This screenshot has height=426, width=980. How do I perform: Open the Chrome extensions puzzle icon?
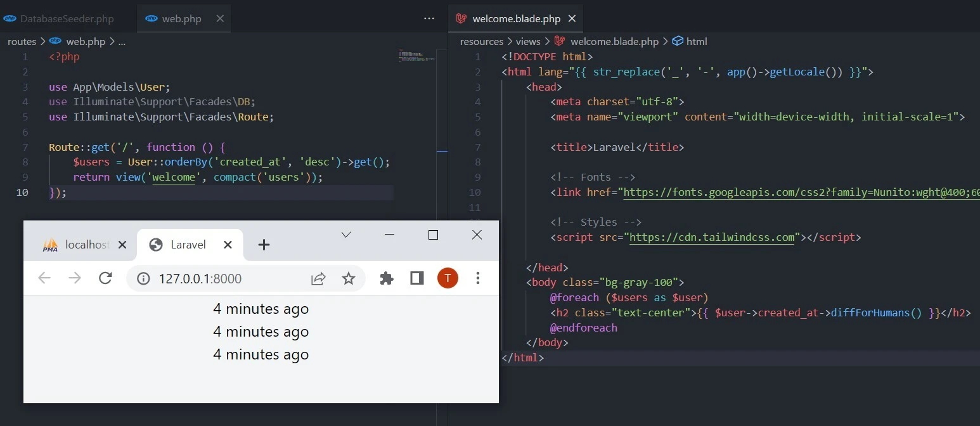tap(387, 278)
